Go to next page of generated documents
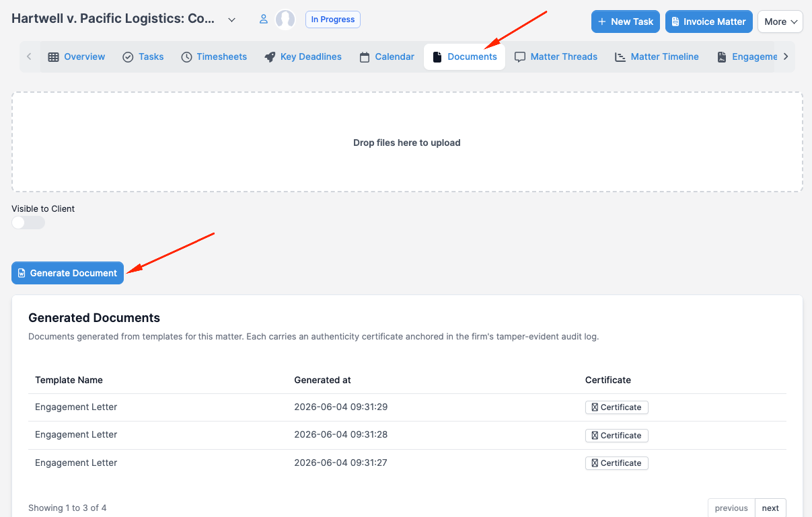Screen dimensions: 812x517 [770, 508]
